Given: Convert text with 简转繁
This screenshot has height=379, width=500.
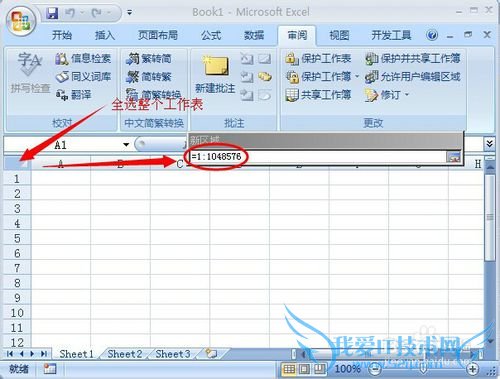Looking at the screenshot, I should tap(149, 77).
